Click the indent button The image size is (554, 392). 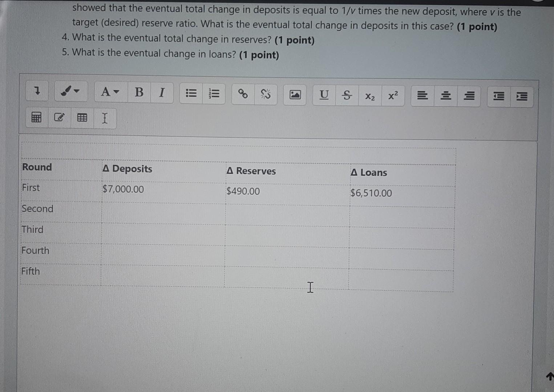(x=522, y=97)
